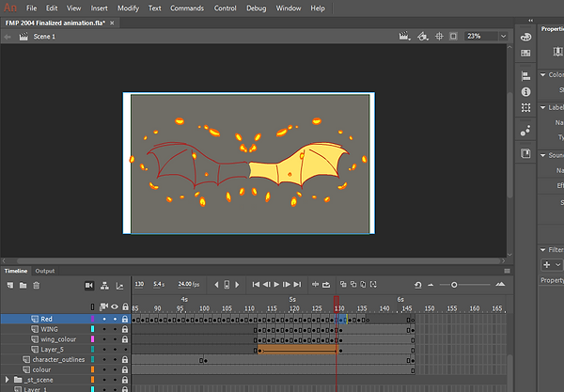The height and width of the screenshot is (392, 564).
Task: Click the Reset Timeline Zoom icon
Action: [417, 285]
